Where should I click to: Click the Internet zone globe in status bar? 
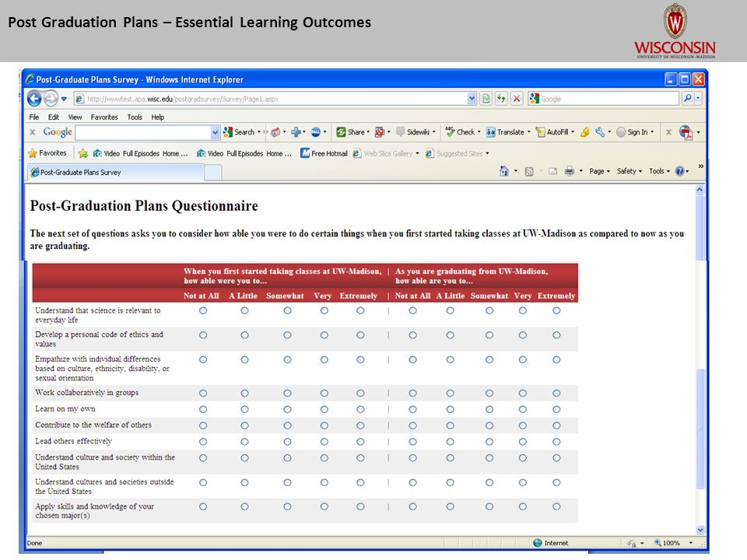[538, 543]
